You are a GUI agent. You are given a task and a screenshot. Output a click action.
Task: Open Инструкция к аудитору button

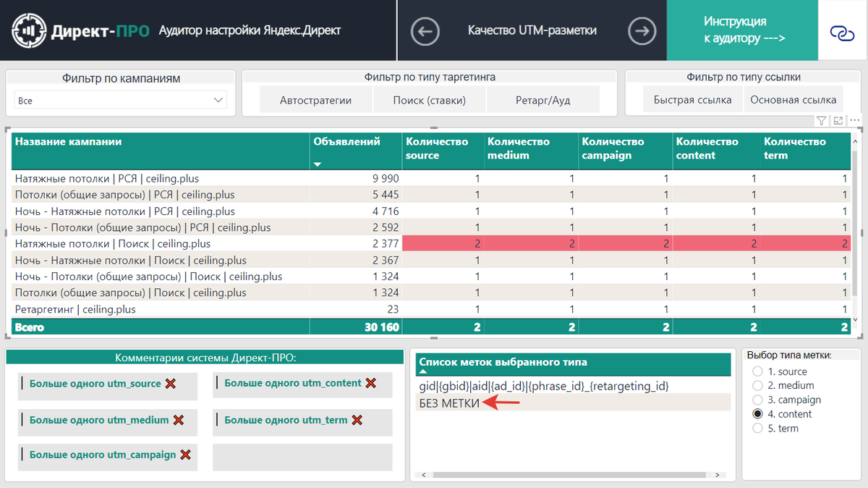tap(742, 30)
